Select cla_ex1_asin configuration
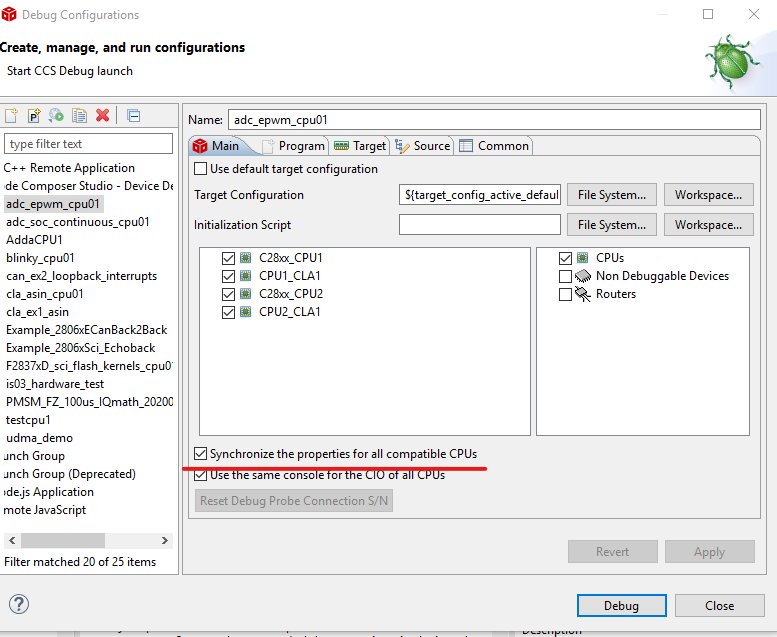Viewport: 777px width, 637px height. [x=38, y=312]
